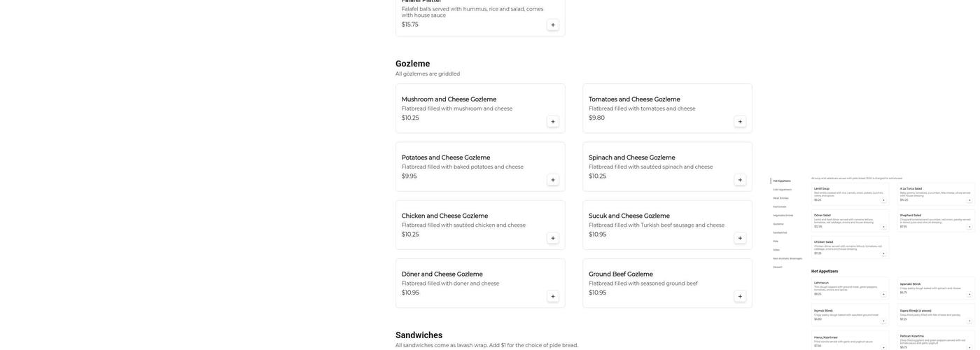
Task: Go to Dessert category in sidebar
Action: [778, 267]
